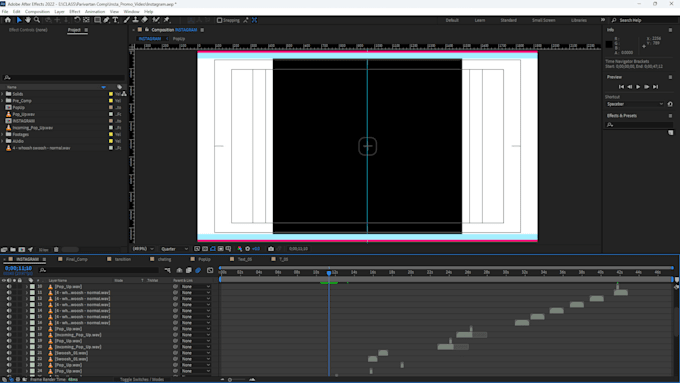Expand the Footages folder
Image resolution: width=680 pixels, height=383 pixels.
pyautogui.click(x=3, y=134)
